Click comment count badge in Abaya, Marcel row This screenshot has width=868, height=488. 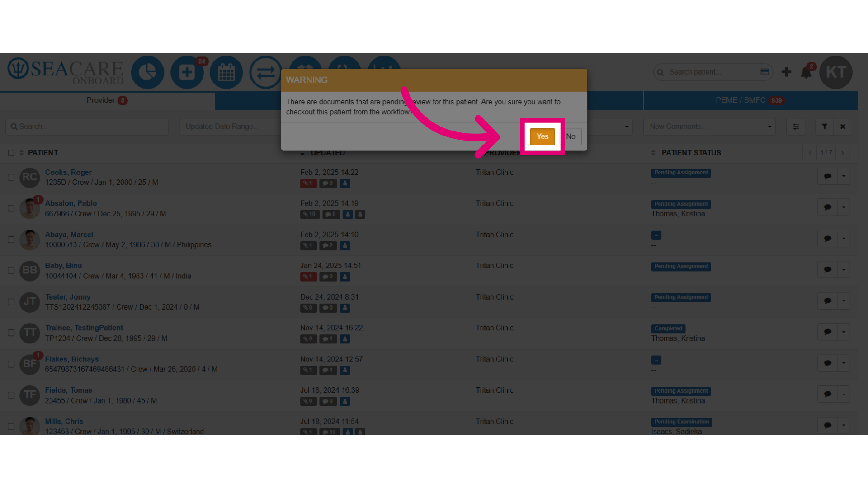tap(328, 246)
